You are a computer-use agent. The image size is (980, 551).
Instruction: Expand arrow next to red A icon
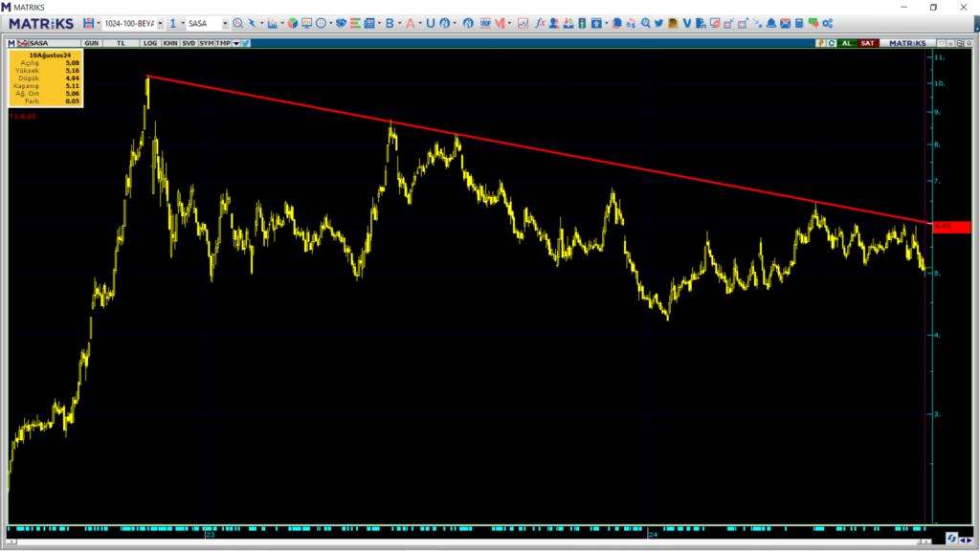pos(420,23)
